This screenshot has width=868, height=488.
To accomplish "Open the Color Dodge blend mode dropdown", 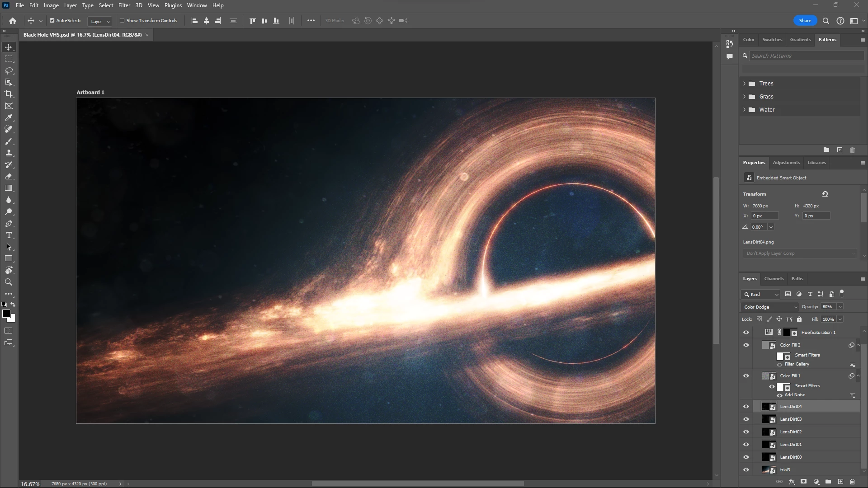I will pos(770,307).
